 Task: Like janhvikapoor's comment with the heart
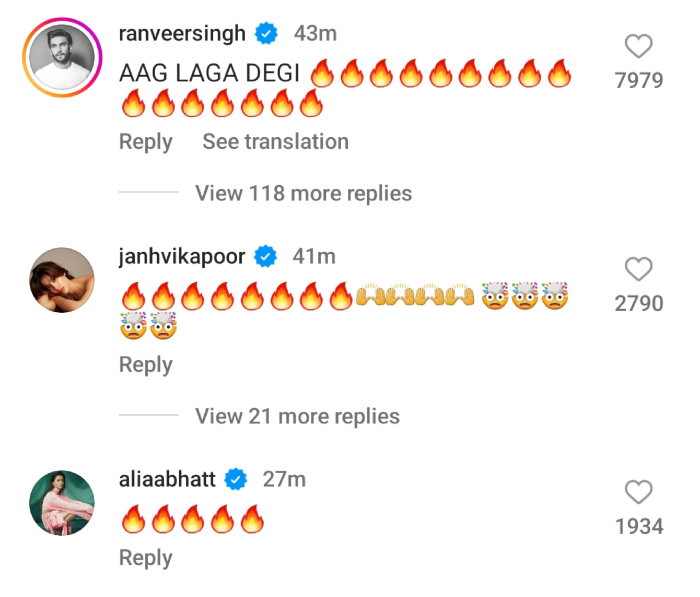(x=638, y=269)
